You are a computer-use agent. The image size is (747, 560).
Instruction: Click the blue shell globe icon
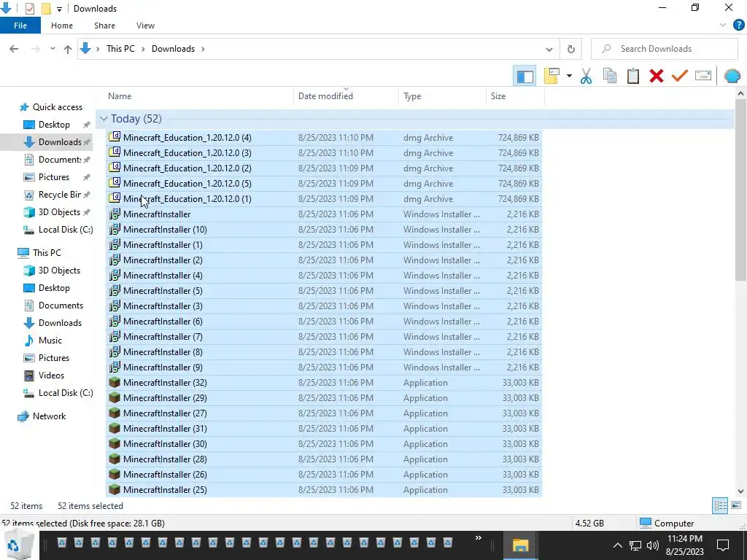click(x=732, y=76)
